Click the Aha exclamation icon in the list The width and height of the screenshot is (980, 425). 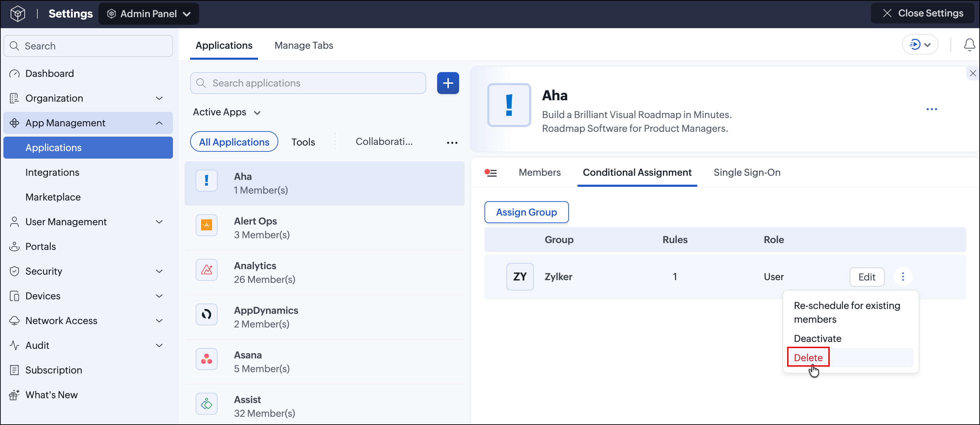click(x=207, y=180)
